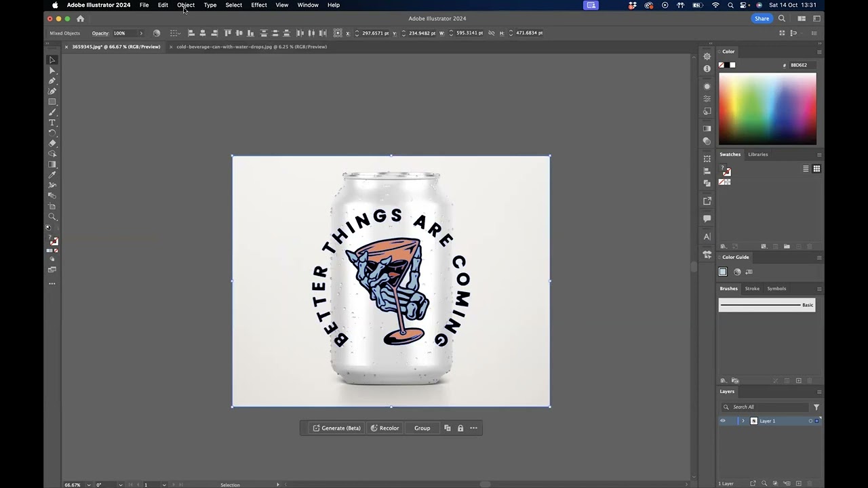Select the Pen tool
This screenshot has height=488, width=868.
[52, 81]
